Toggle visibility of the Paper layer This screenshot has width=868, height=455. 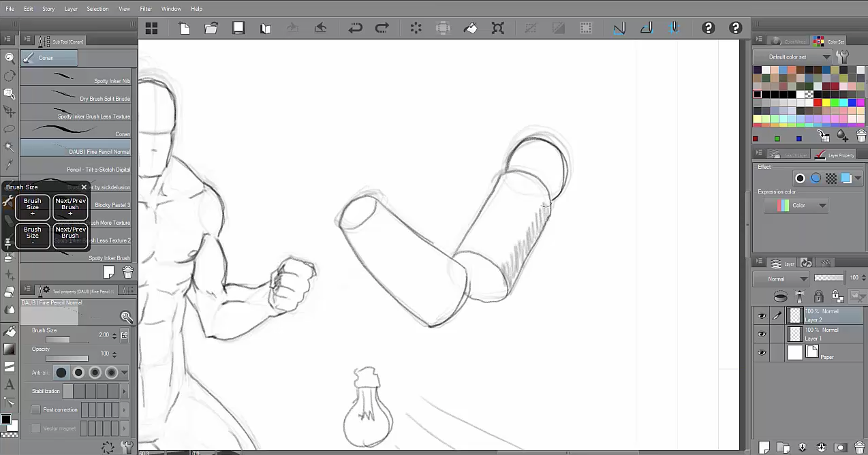762,353
